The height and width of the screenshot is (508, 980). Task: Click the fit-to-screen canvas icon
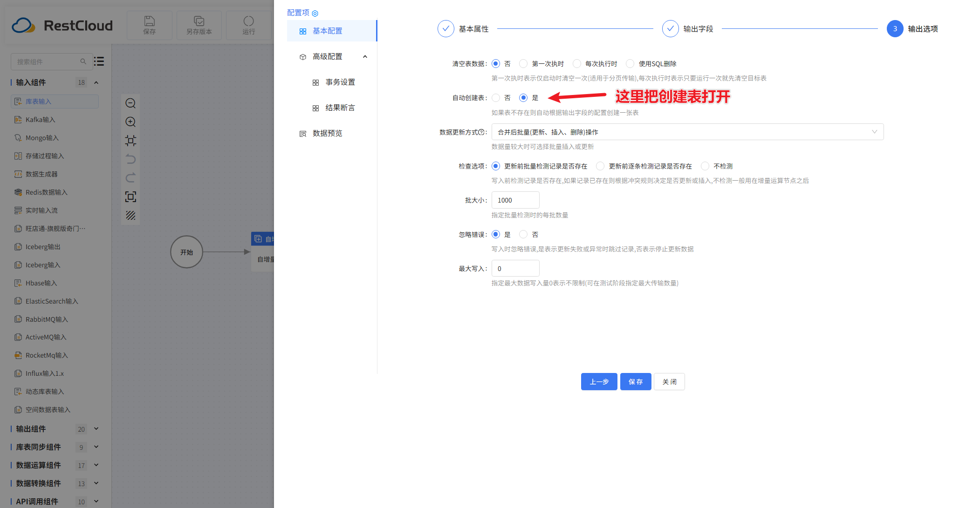(130, 196)
